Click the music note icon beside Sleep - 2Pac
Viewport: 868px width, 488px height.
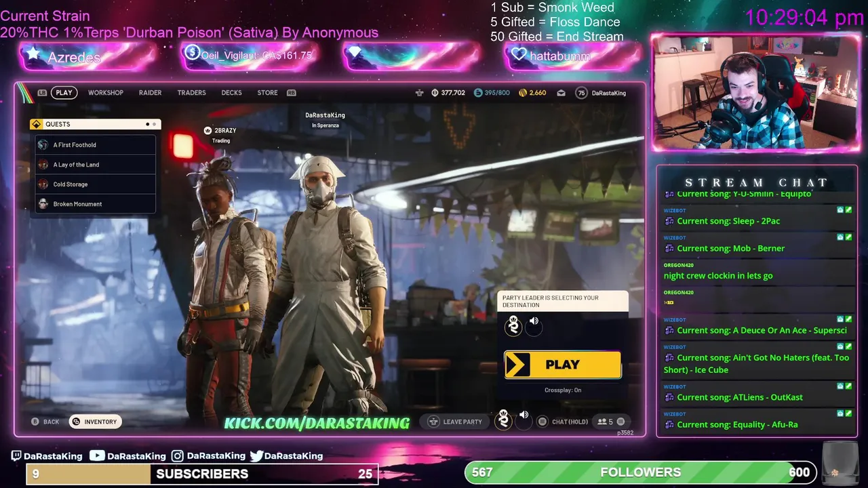[669, 222]
